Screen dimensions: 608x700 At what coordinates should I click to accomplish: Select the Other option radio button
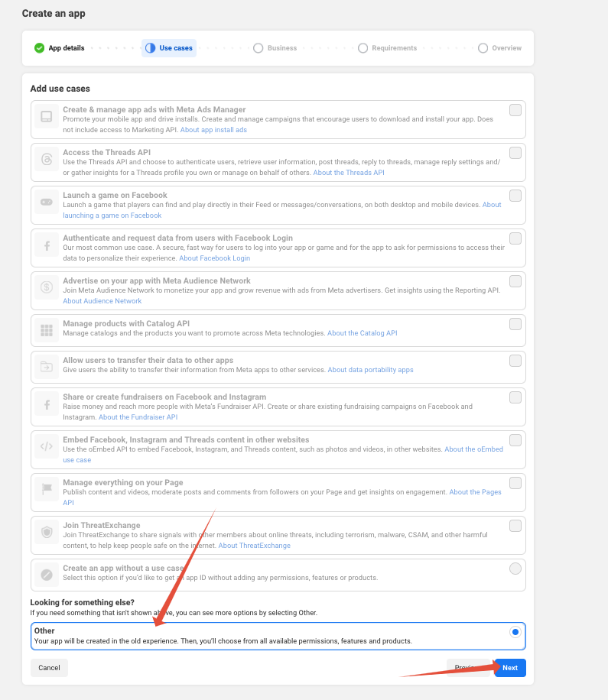(515, 632)
